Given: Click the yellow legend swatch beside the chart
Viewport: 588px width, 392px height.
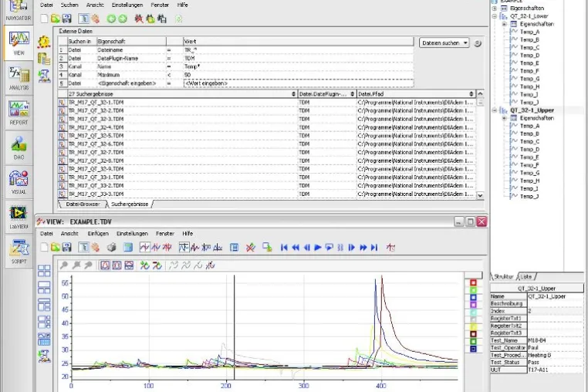Looking at the screenshot, I should (x=473, y=326).
